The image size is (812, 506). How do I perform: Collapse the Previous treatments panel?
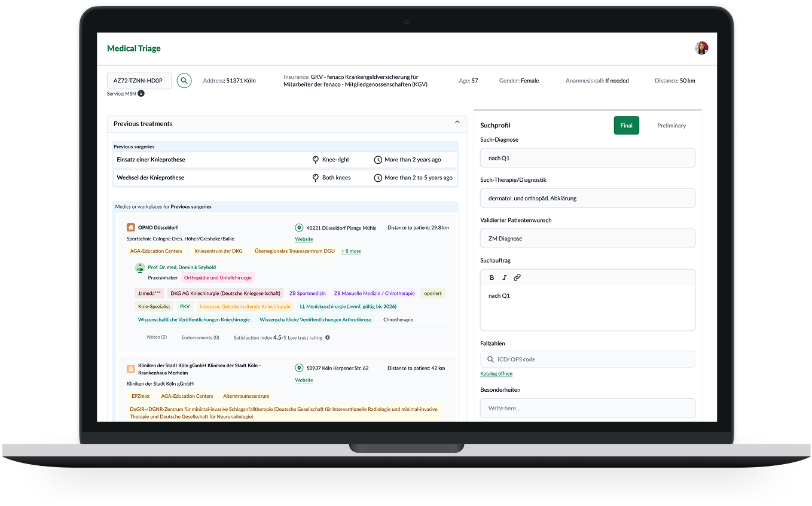tap(457, 123)
